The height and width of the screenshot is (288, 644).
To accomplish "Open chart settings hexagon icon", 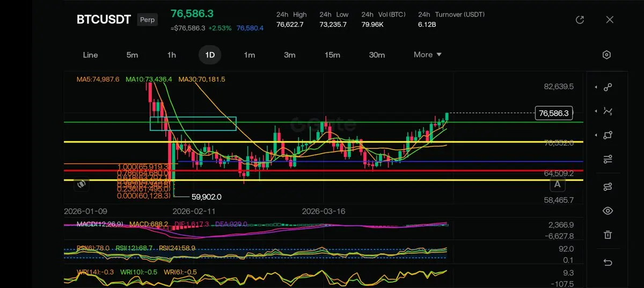I will 606,55.
